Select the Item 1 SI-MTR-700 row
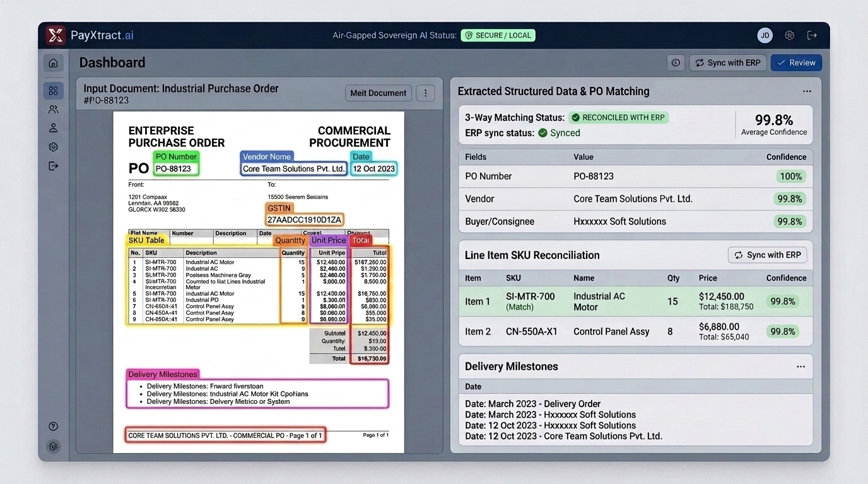Image resolution: width=868 pixels, height=484 pixels. coord(635,301)
